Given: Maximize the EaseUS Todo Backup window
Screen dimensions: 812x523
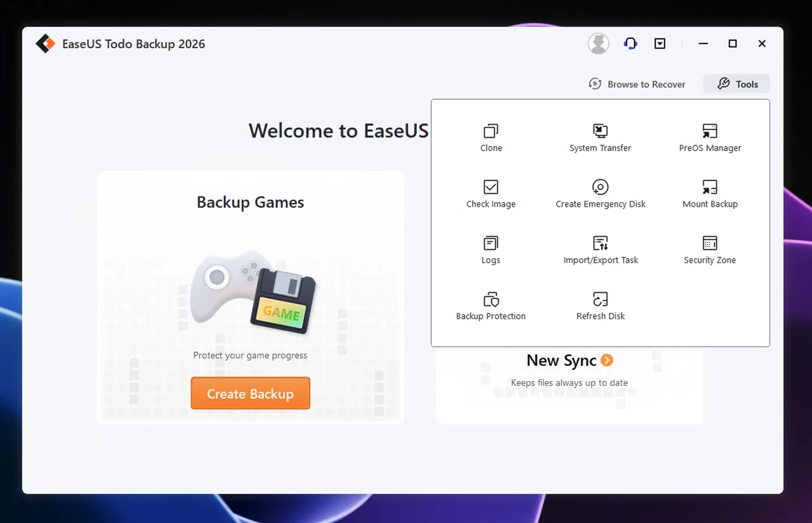Looking at the screenshot, I should point(732,44).
